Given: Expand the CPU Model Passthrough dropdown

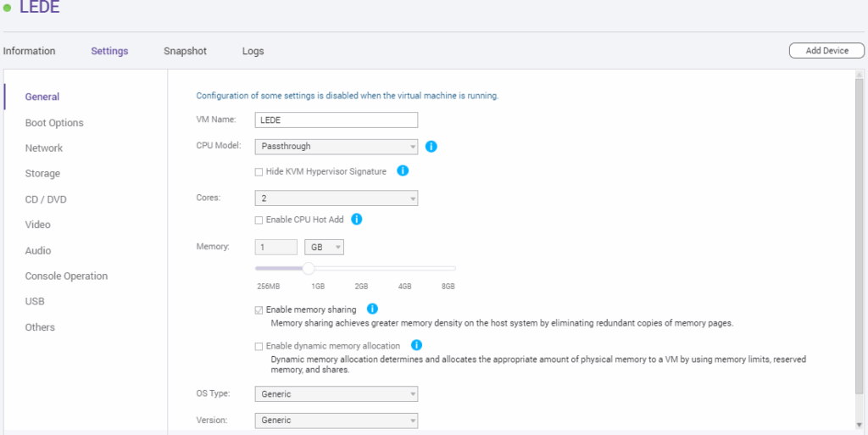Looking at the screenshot, I should click(x=336, y=147).
